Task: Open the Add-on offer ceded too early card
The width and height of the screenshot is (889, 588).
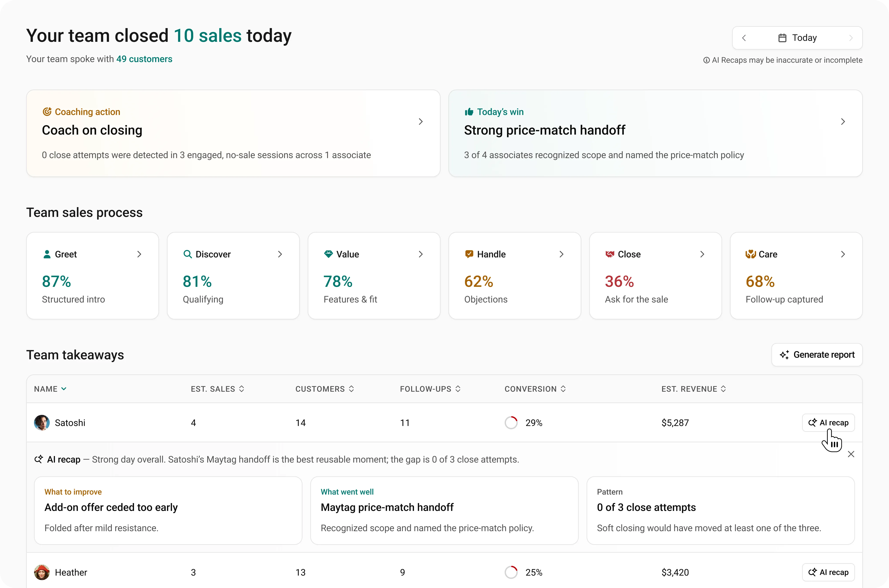Action: coord(168,510)
